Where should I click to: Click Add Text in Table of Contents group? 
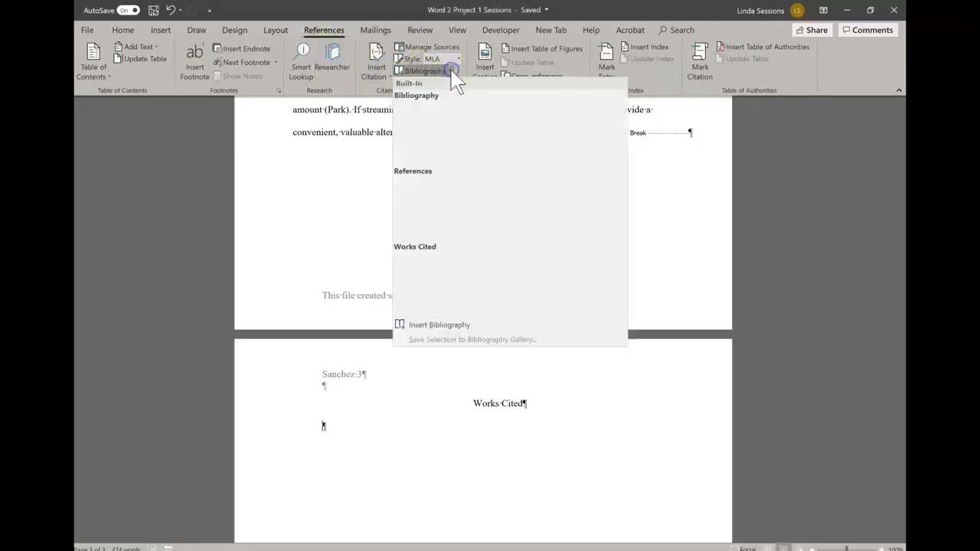tap(136, 47)
